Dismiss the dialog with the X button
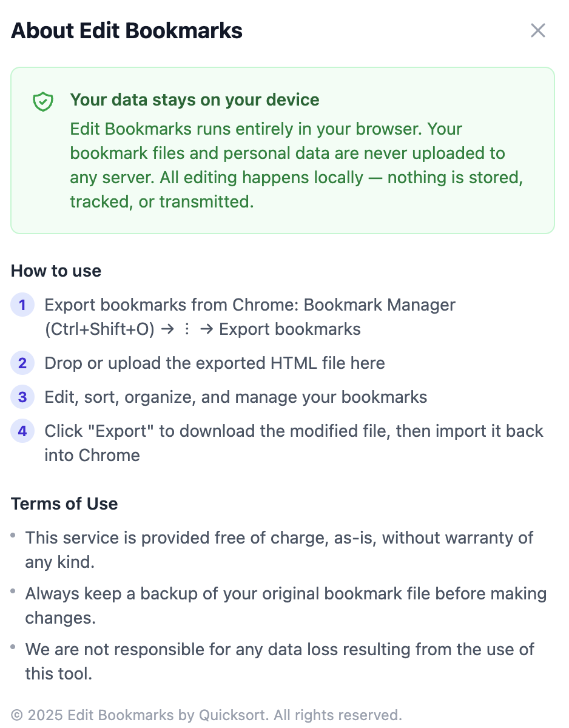 (538, 30)
